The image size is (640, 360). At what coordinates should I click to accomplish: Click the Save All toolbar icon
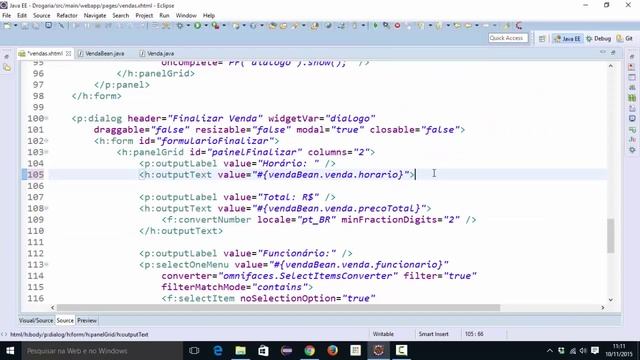36,26
